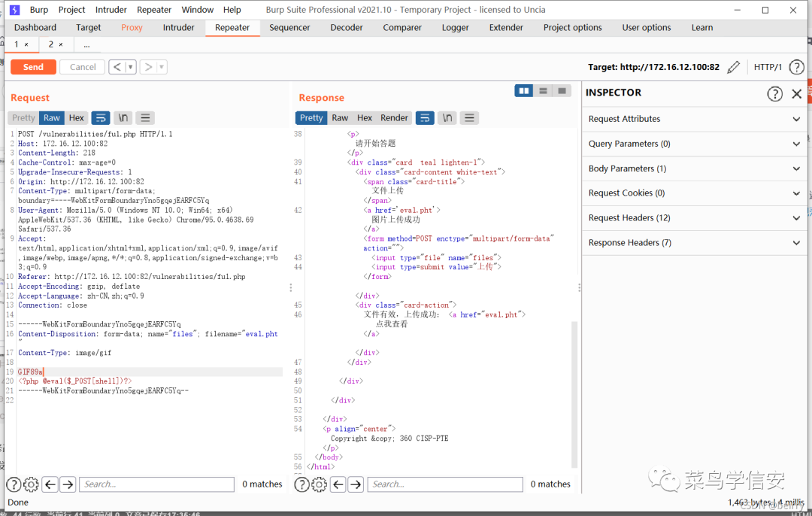This screenshot has height=516, width=812.
Task: Open help icon next to HTTP/1
Action: click(796, 67)
